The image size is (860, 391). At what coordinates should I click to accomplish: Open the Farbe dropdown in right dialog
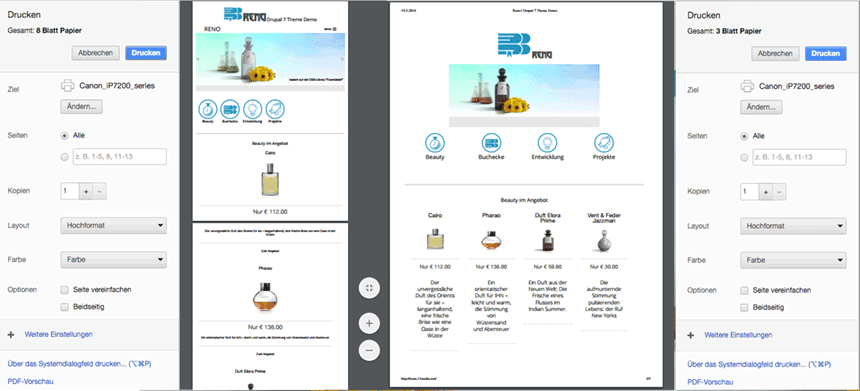click(x=793, y=260)
